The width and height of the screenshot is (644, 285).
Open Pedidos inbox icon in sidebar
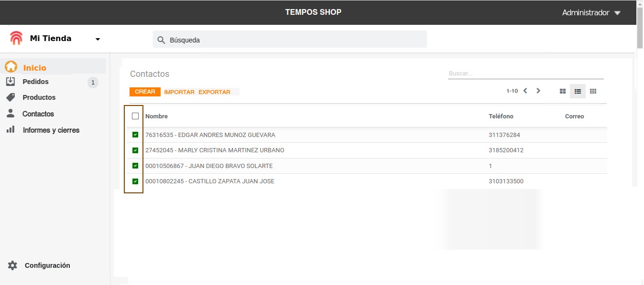[x=11, y=82]
